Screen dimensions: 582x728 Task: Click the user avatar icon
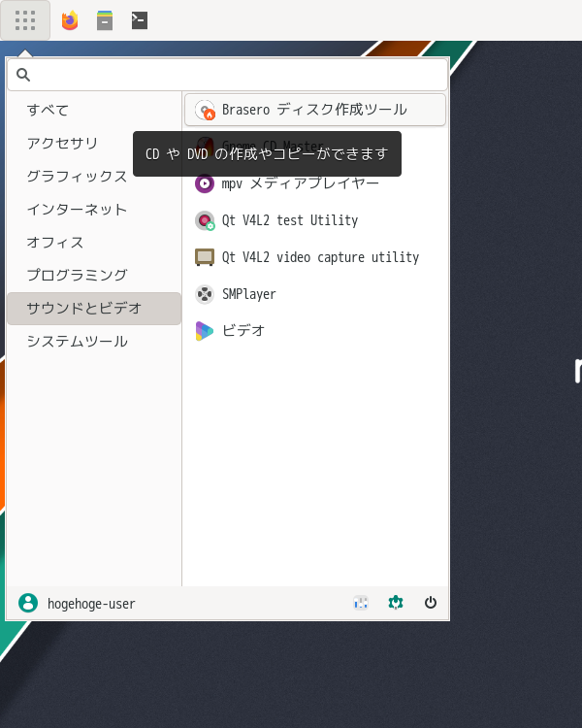tap(28, 603)
